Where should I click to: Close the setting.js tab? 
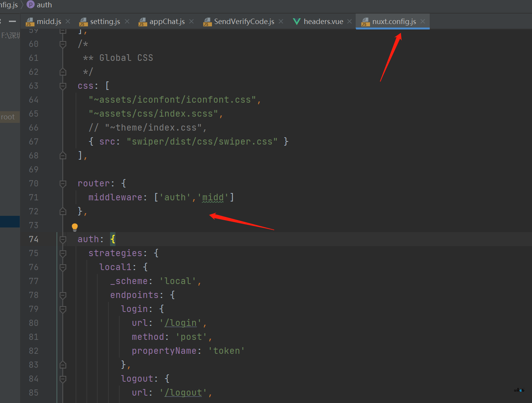tap(127, 21)
